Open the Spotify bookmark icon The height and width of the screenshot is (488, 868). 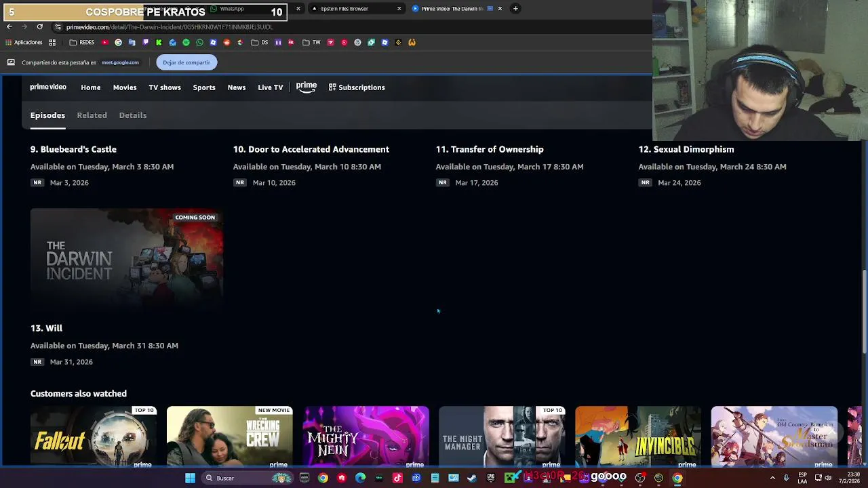click(x=186, y=42)
